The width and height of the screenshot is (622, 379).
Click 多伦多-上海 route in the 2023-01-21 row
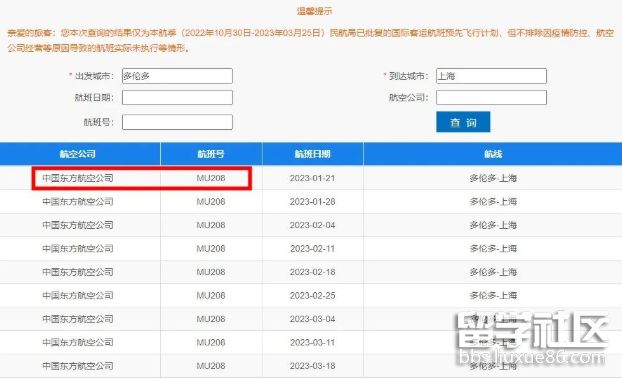pyautogui.click(x=493, y=178)
